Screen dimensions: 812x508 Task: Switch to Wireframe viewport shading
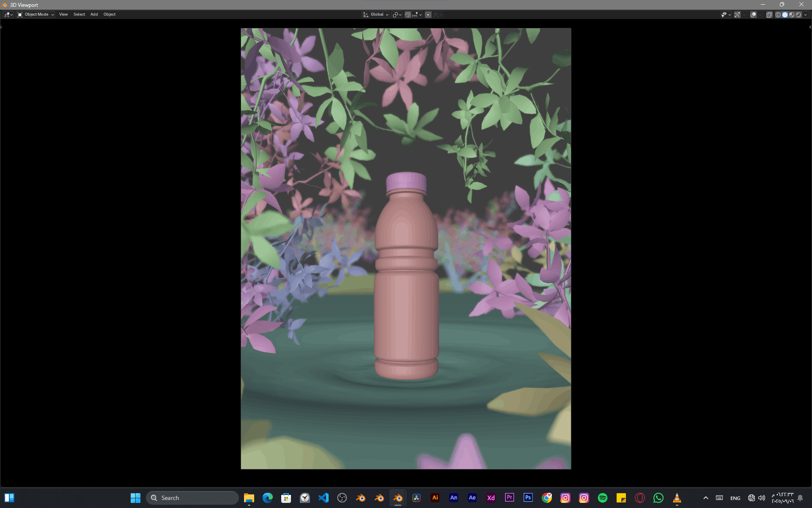[x=778, y=14]
